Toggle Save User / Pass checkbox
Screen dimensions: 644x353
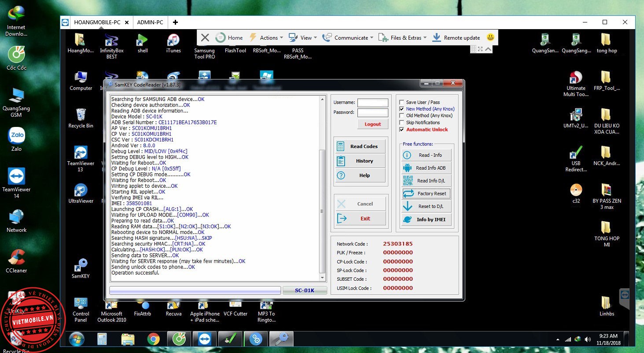pyautogui.click(x=401, y=102)
